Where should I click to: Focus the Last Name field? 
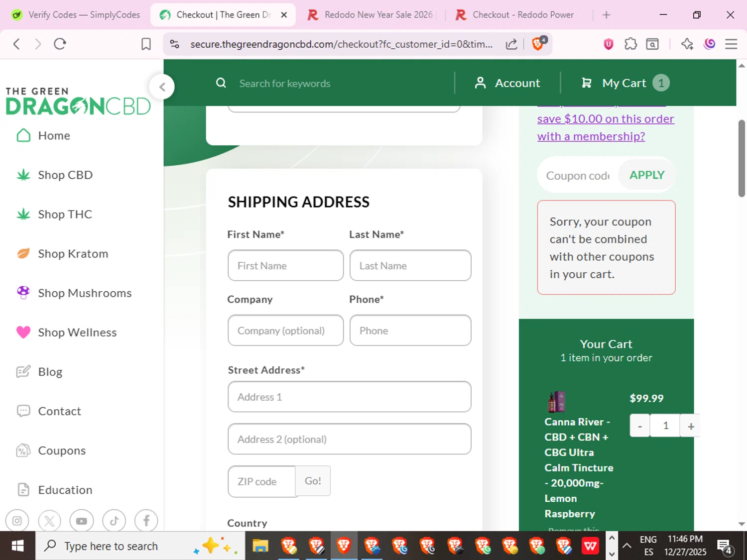[410, 265]
